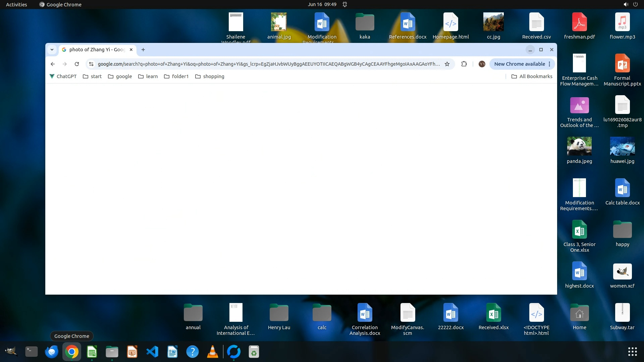View site information icon in address bar

[91, 64]
